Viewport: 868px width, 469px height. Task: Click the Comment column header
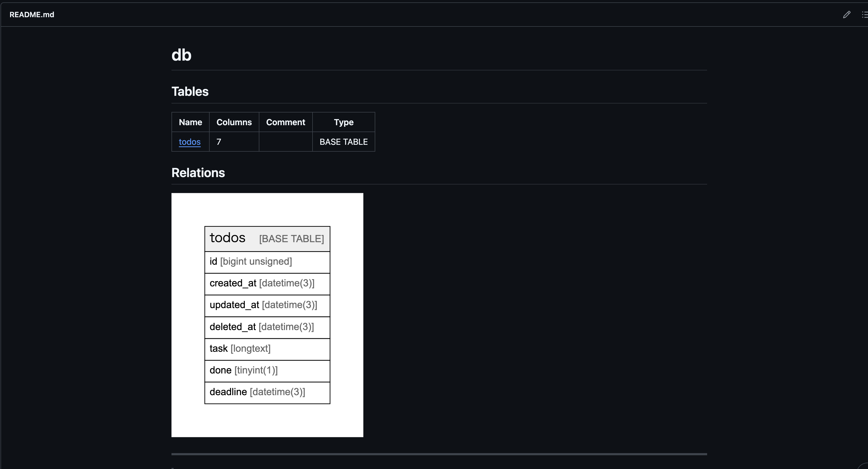click(x=285, y=122)
